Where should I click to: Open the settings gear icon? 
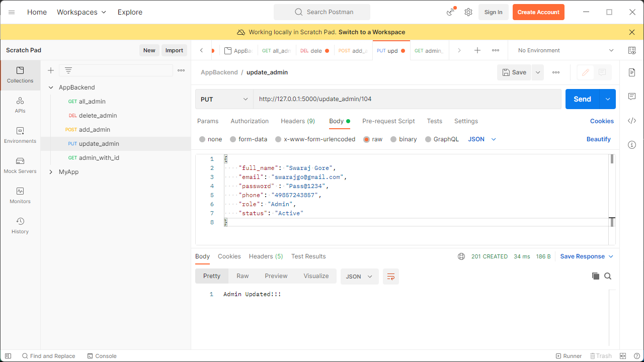click(x=468, y=12)
